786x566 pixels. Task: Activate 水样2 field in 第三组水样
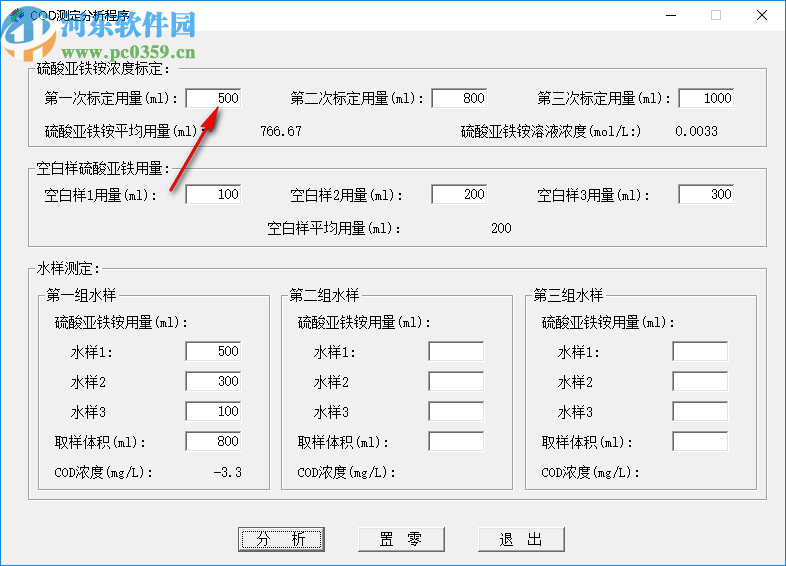click(x=700, y=382)
